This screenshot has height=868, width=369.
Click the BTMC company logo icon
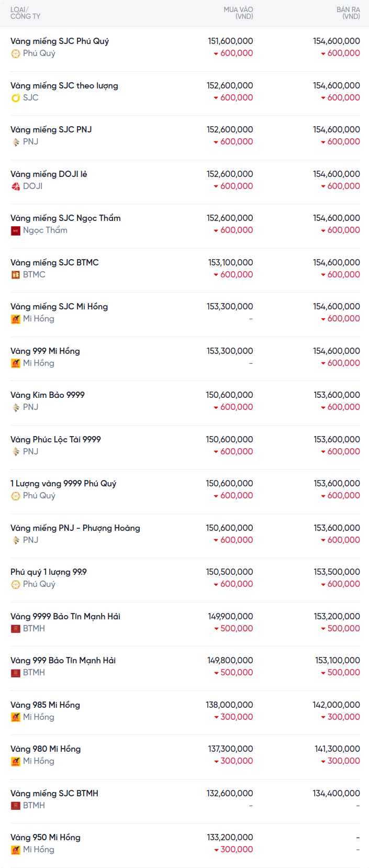pos(16,275)
